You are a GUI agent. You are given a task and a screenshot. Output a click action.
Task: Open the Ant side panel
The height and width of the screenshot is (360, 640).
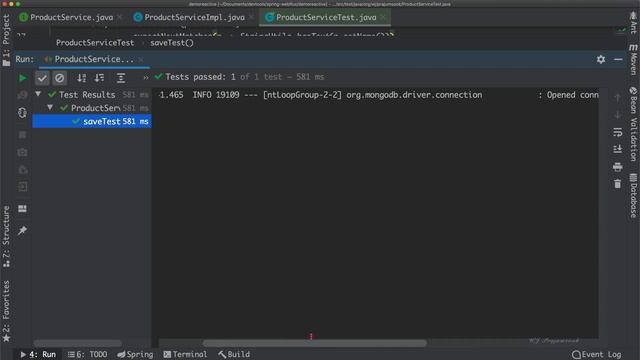tap(633, 23)
